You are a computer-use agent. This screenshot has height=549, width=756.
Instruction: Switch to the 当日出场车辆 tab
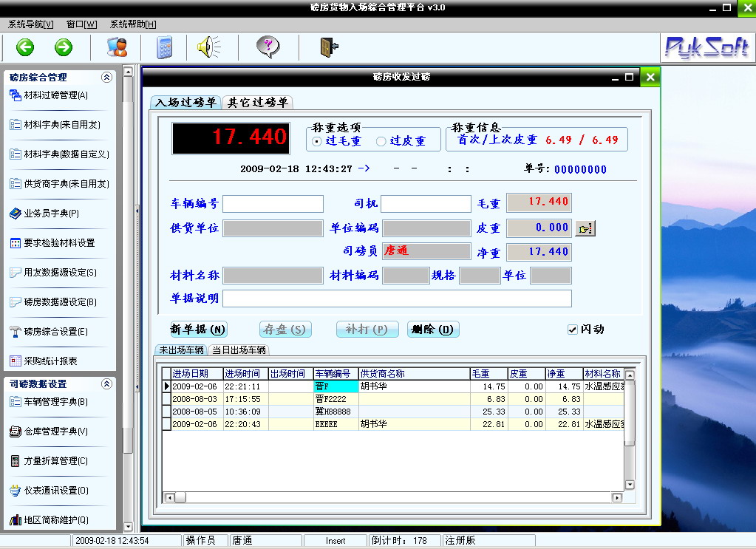[x=238, y=350]
